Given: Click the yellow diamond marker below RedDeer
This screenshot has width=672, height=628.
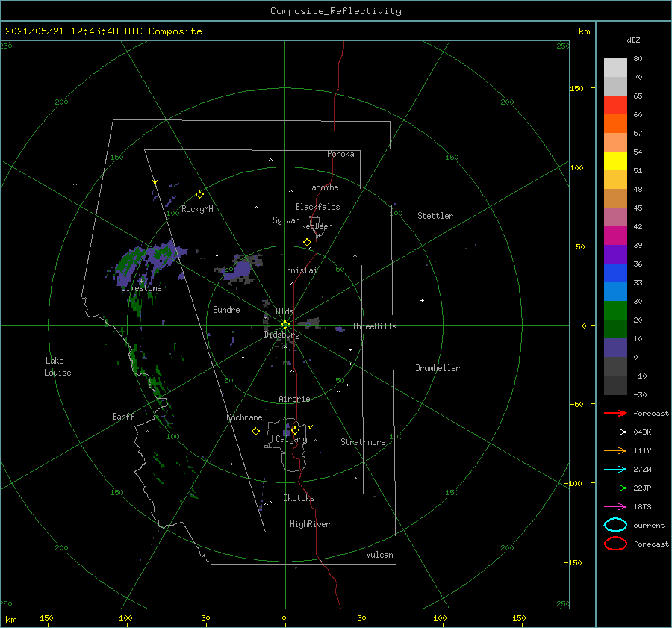Looking at the screenshot, I should click(x=308, y=243).
